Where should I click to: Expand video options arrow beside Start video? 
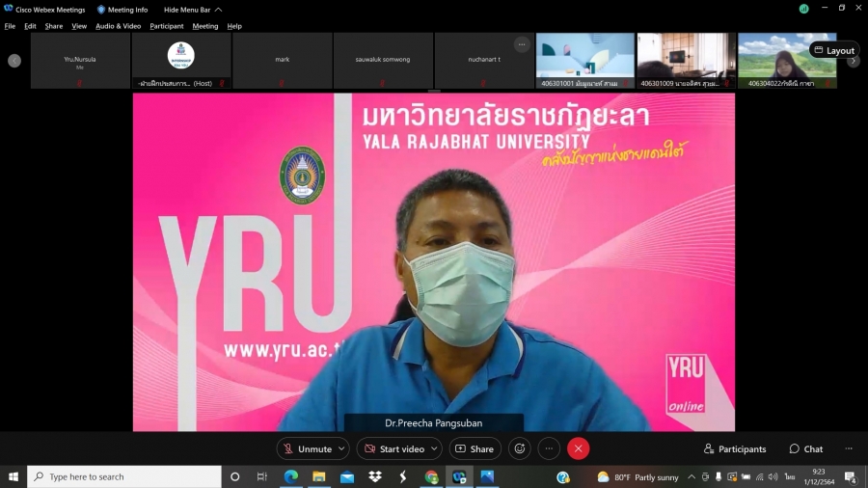(434, 448)
